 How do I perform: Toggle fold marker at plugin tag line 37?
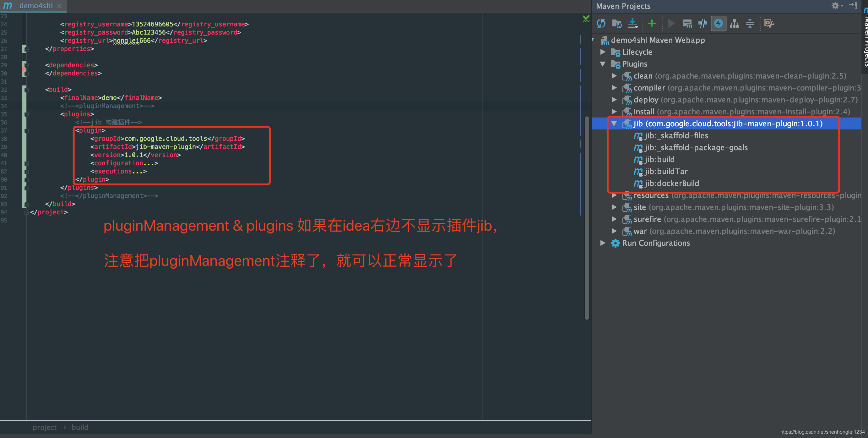pos(27,131)
